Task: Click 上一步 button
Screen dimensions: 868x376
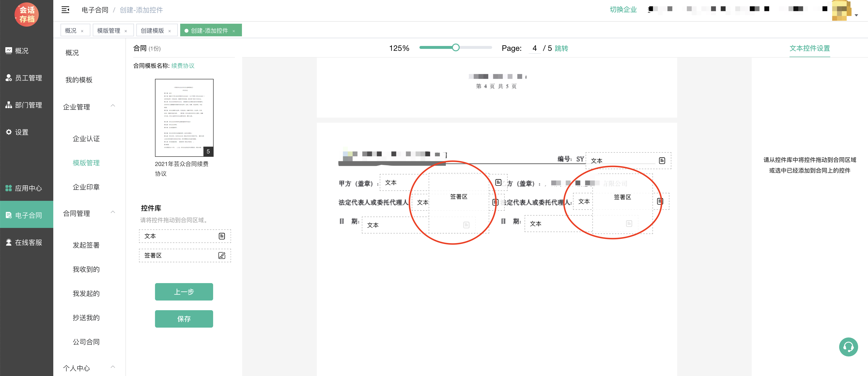Action: coord(184,292)
